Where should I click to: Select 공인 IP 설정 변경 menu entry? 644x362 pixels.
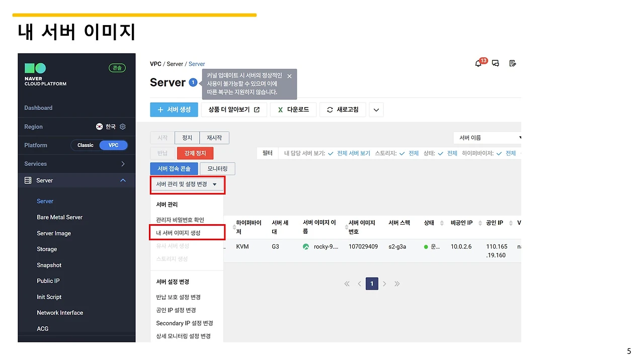pyautogui.click(x=176, y=310)
